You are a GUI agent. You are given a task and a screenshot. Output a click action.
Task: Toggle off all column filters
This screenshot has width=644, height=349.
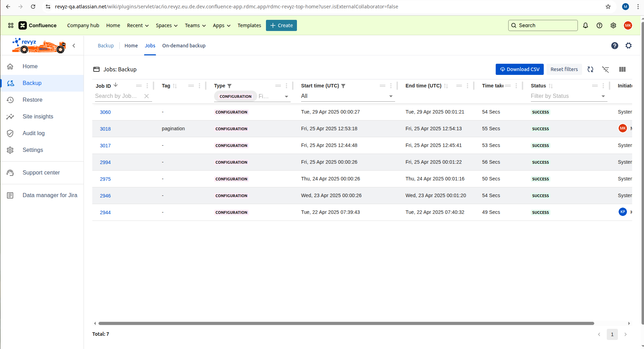tap(606, 69)
